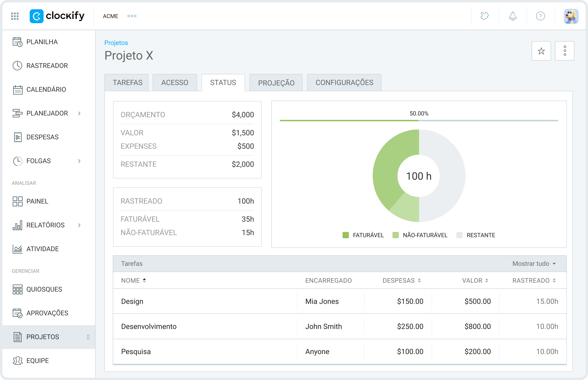
Task: Open the help icon
Action: coord(540,16)
